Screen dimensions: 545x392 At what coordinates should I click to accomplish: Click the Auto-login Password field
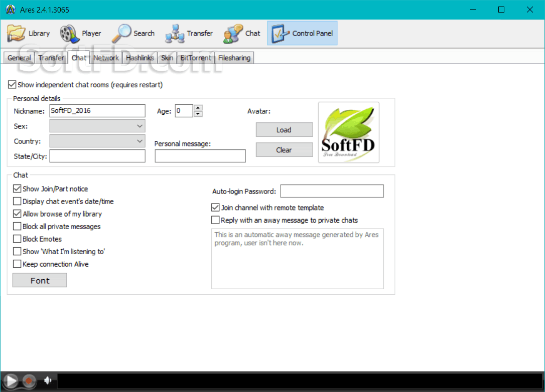pos(332,191)
